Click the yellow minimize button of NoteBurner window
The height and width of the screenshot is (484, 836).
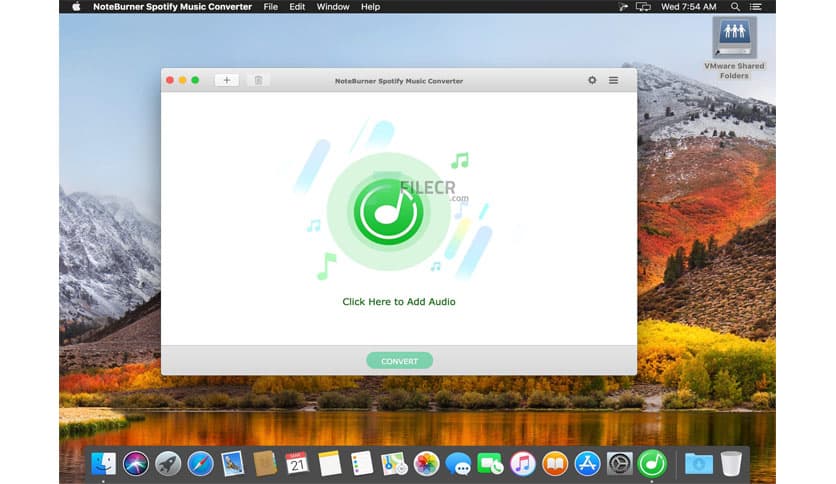tap(182, 80)
